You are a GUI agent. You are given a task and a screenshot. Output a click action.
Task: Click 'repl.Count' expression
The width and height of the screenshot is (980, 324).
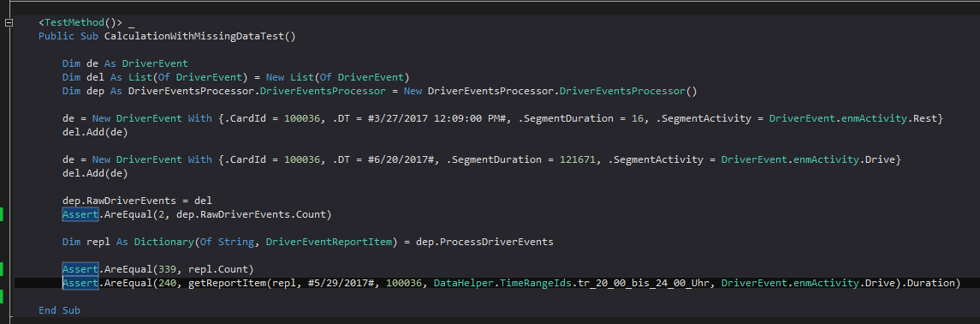217,270
